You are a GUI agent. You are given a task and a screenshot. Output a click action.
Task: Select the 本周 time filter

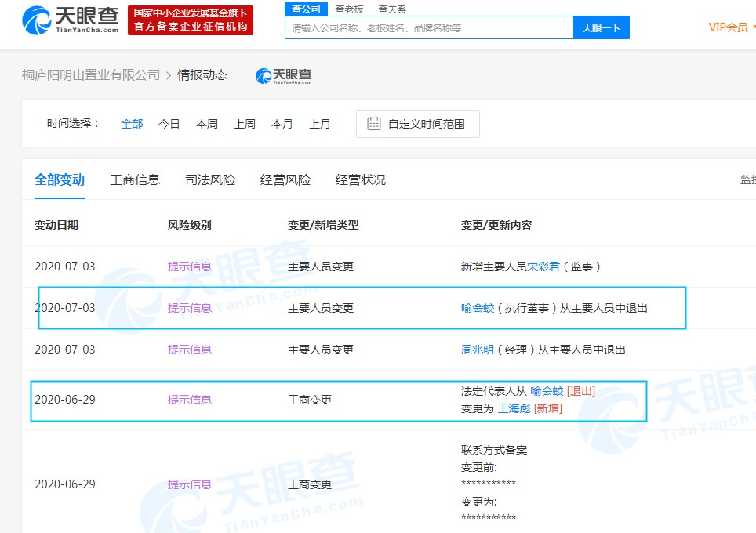click(207, 124)
